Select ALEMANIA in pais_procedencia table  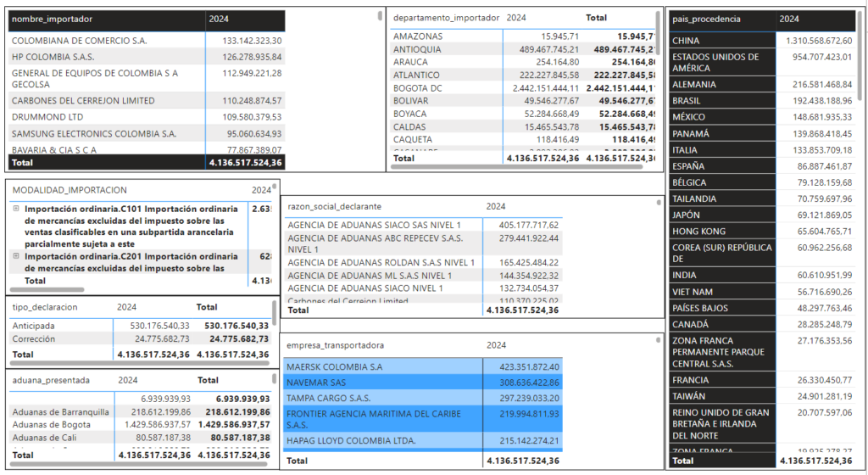[x=762, y=84]
